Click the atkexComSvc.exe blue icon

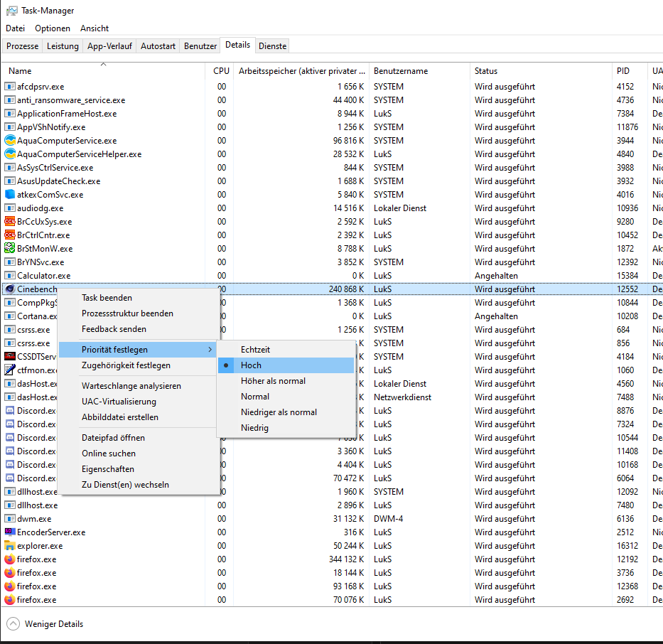[x=10, y=195]
